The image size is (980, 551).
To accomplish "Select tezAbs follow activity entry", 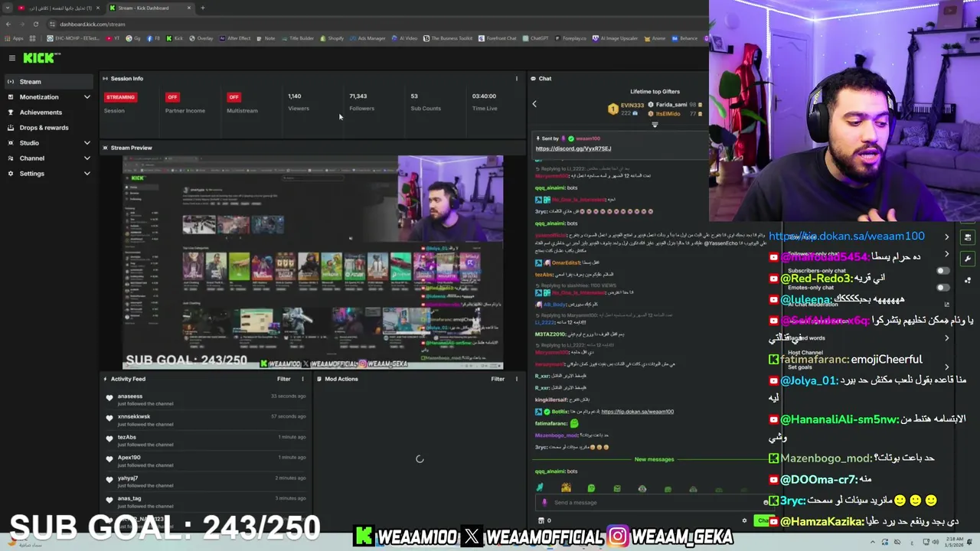I will (x=207, y=440).
